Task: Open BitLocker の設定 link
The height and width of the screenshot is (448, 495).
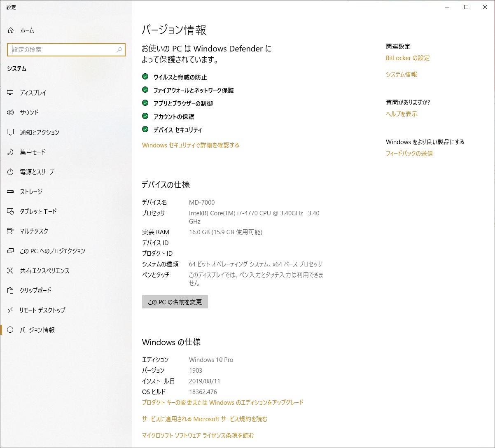Action: [x=408, y=58]
